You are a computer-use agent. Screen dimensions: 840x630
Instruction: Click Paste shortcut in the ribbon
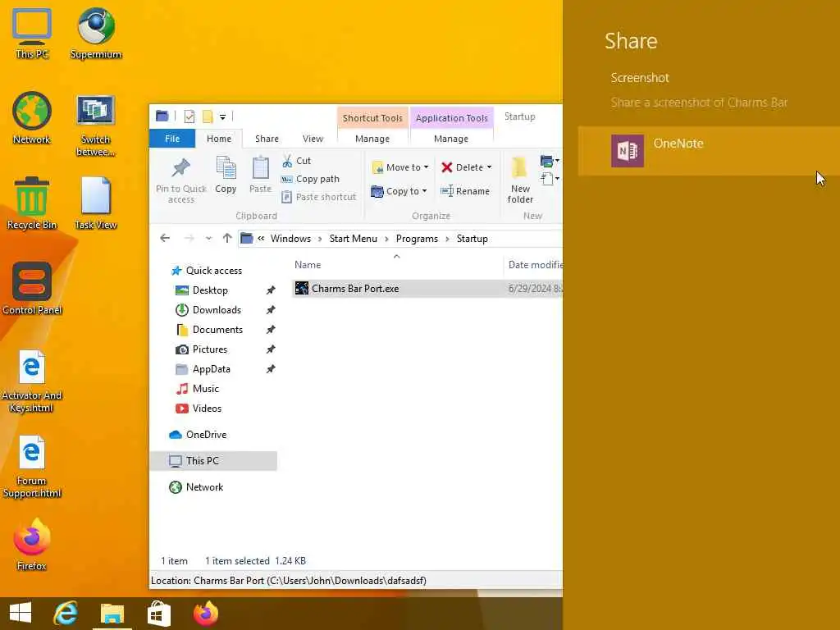tap(319, 197)
